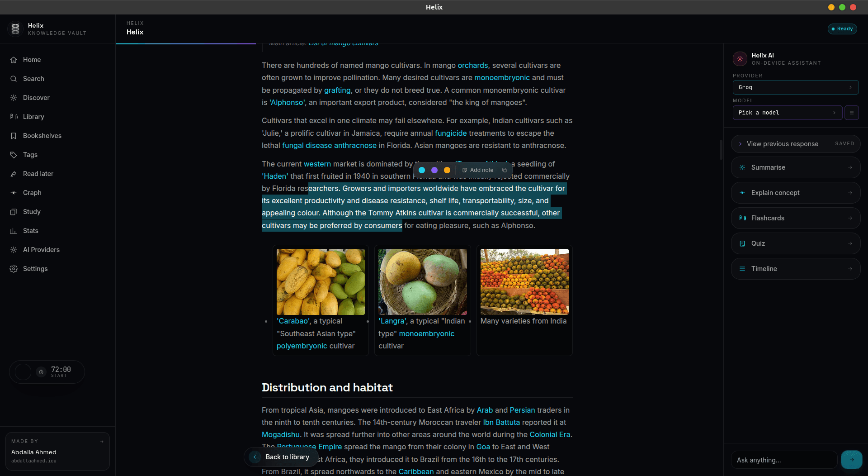868x476 pixels.
Task: Click the Quiz icon
Action: pos(742,243)
